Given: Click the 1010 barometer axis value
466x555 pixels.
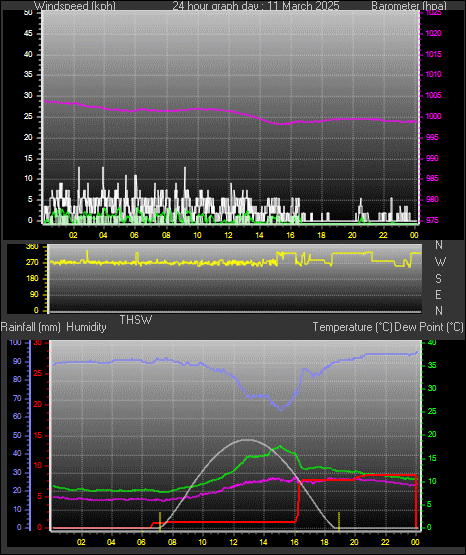Looking at the screenshot, I should point(433,74).
